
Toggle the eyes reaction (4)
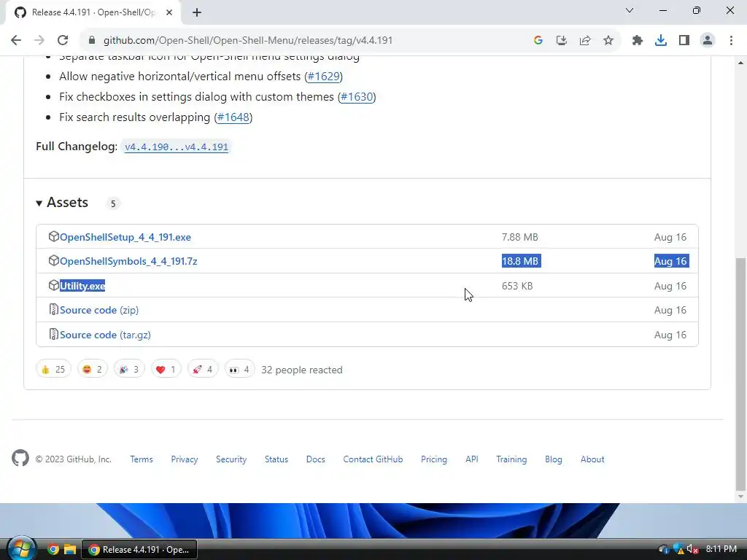[x=239, y=369]
